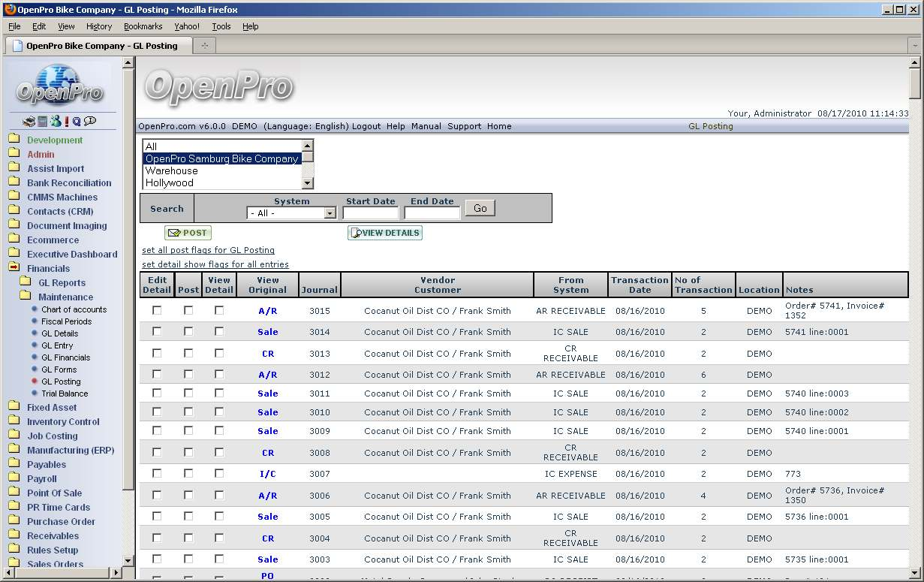Tick Edit Detail checkbox for journal 3012
The height and width of the screenshot is (582, 924).
tap(157, 374)
